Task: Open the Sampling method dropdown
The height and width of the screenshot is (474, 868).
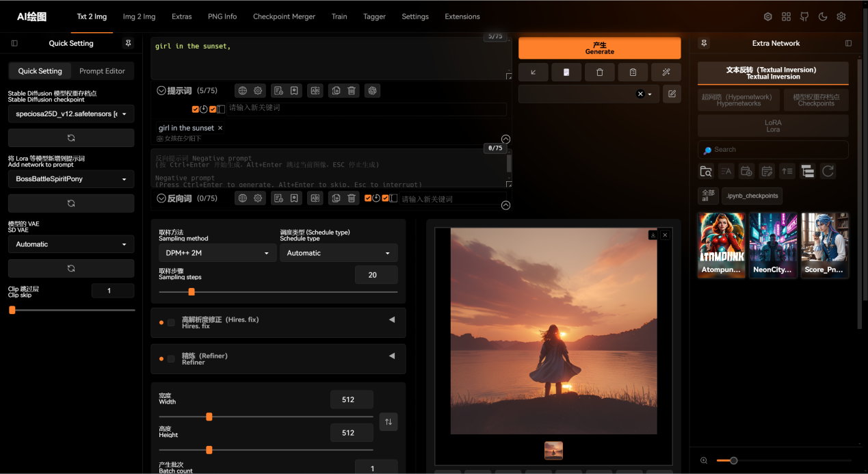Action: (218, 253)
